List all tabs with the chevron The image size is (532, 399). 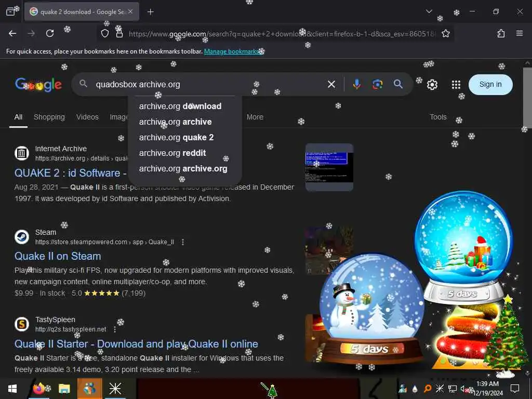(x=429, y=11)
